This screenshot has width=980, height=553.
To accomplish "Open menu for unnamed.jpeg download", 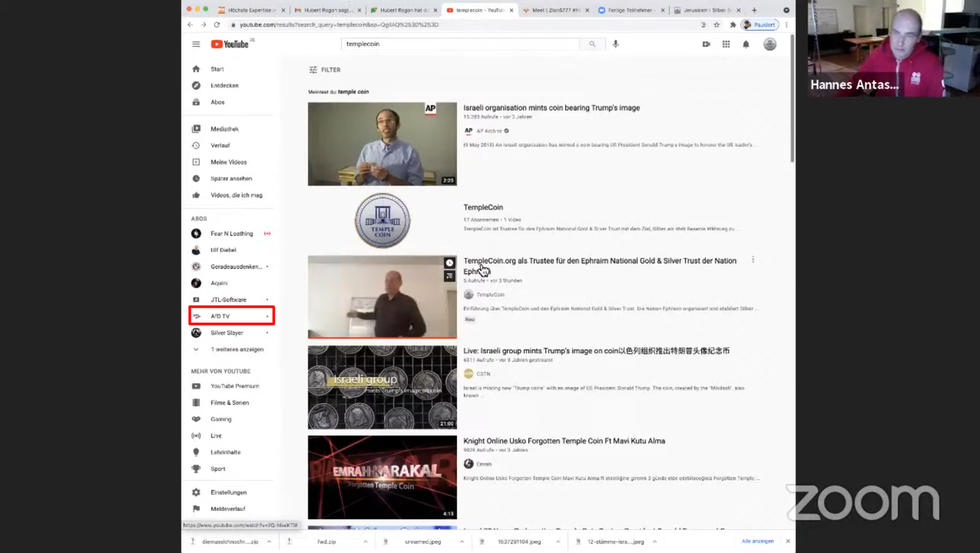I will pos(462,542).
